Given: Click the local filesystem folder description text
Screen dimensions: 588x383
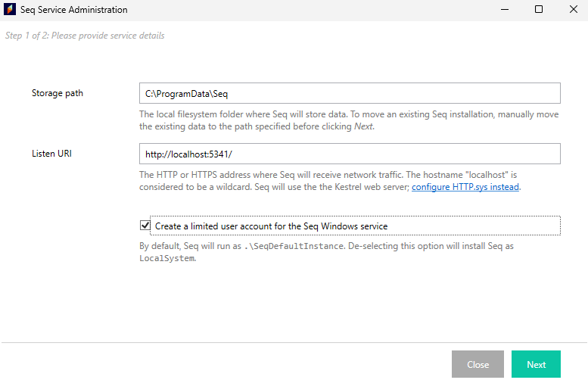Looking at the screenshot, I should (x=349, y=120).
